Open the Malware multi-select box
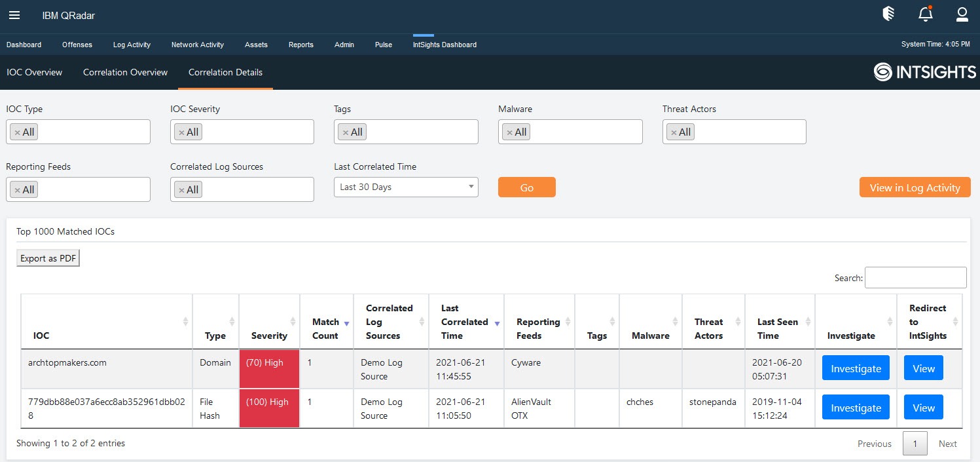This screenshot has width=980, height=462. [570, 132]
